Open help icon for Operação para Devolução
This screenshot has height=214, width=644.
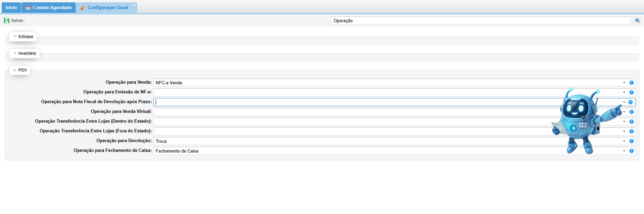coord(631,141)
